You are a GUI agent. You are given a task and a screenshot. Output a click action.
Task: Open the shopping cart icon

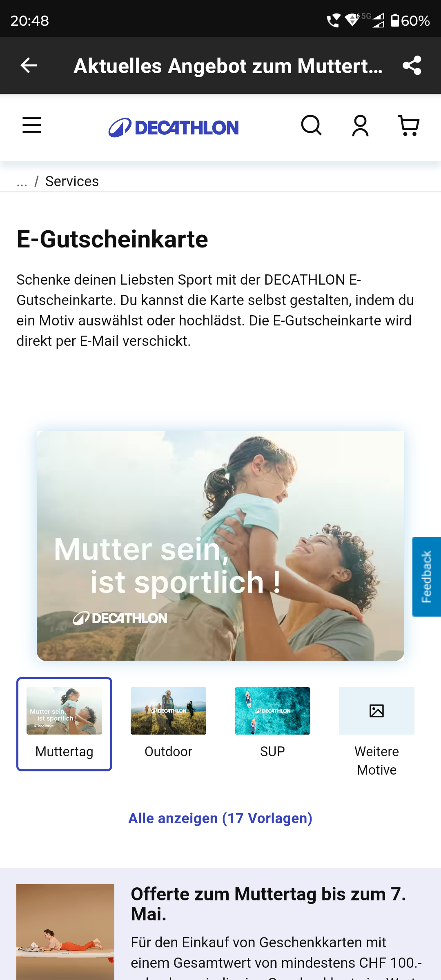coord(409,125)
